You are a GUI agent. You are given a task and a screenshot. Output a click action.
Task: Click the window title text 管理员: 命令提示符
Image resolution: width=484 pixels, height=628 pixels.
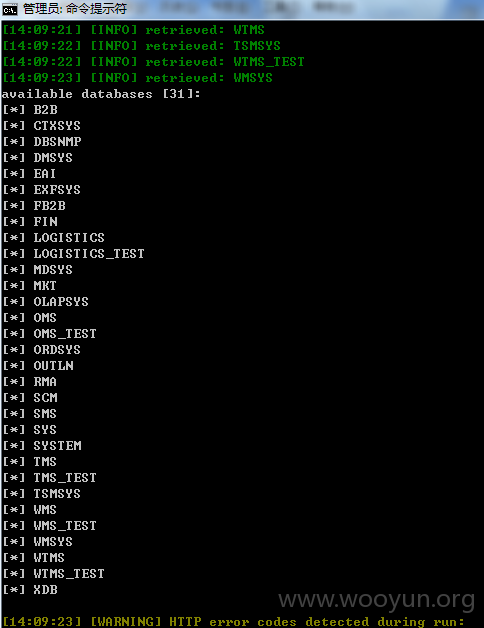click(75, 8)
